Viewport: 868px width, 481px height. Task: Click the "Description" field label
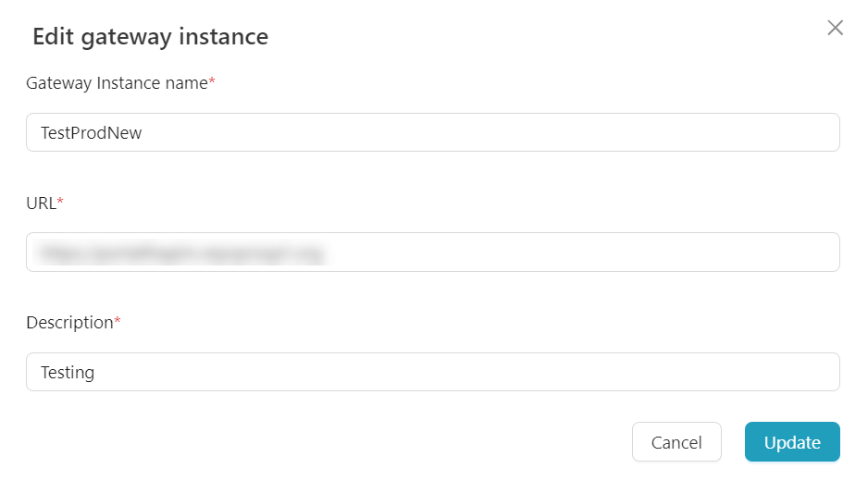(x=69, y=323)
